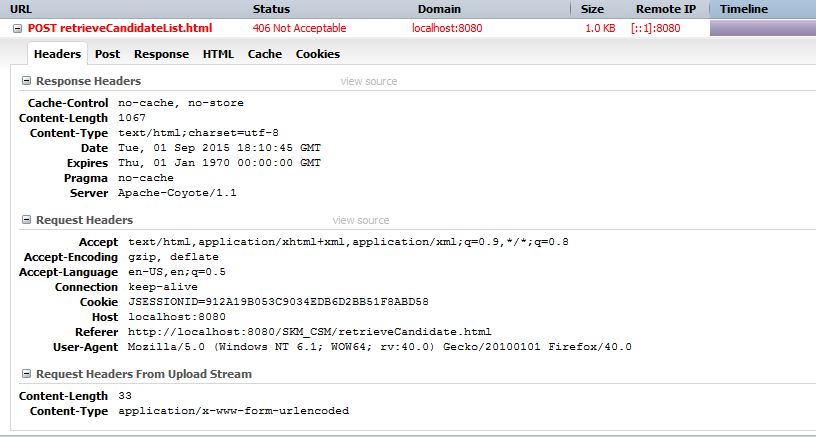Open the Post tab
This screenshot has width=816, height=437.
(x=107, y=54)
